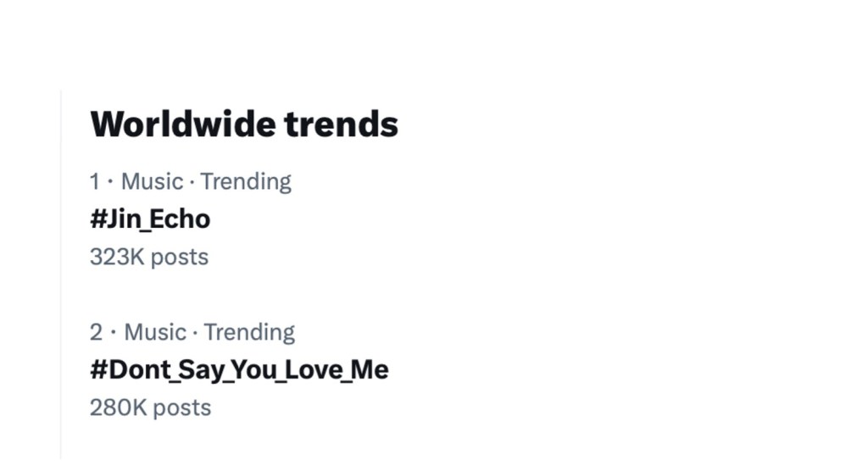This screenshot has height=471, width=868.
Task: Click Trending label above #Jin_Echo
Action: 246,181
